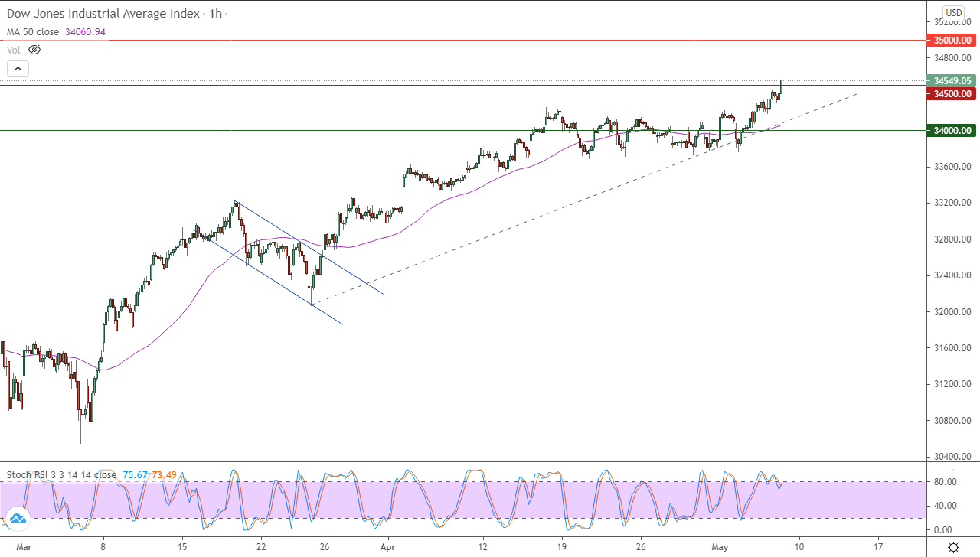
Task: Select the green 34000.00 price label
Action: click(952, 130)
